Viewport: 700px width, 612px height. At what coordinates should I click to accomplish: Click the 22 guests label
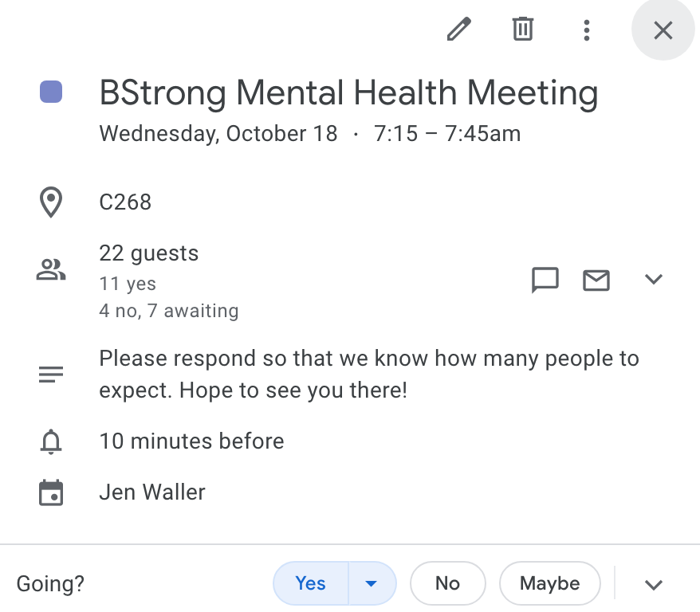click(x=149, y=253)
